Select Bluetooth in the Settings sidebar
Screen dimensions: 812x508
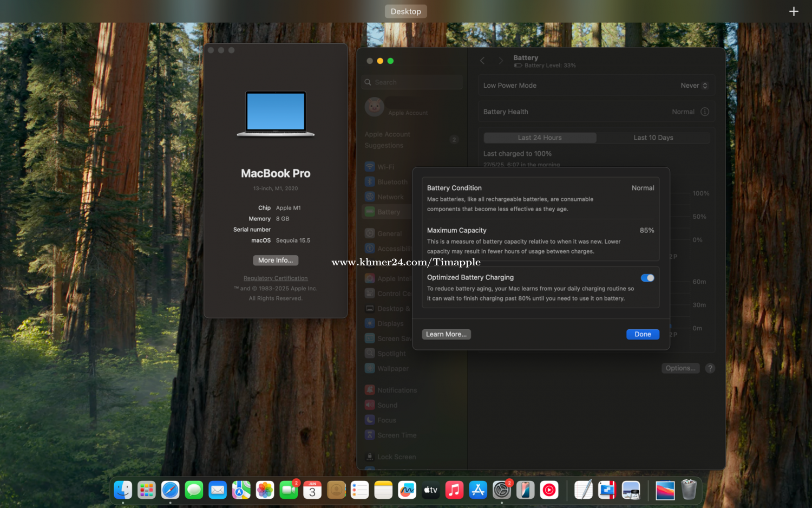point(385,182)
